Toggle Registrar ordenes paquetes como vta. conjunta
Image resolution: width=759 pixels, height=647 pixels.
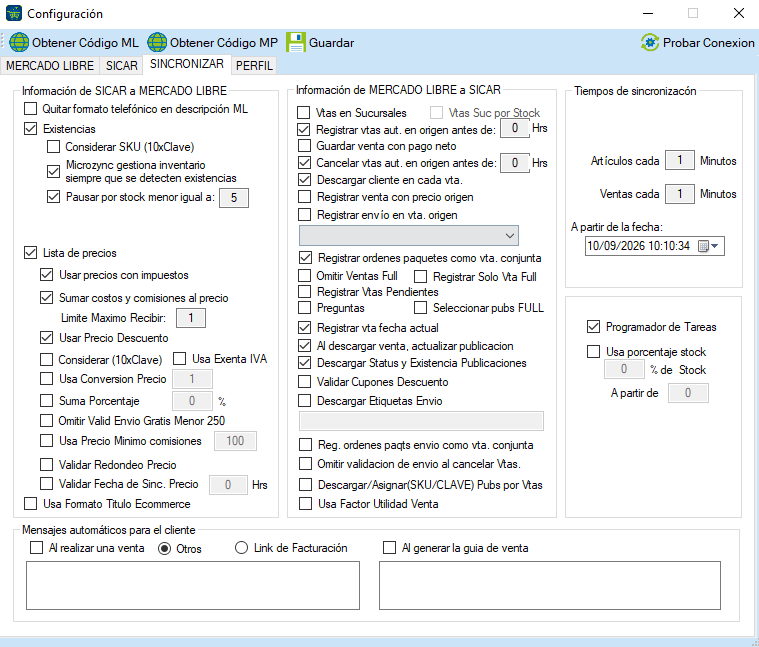(x=305, y=257)
